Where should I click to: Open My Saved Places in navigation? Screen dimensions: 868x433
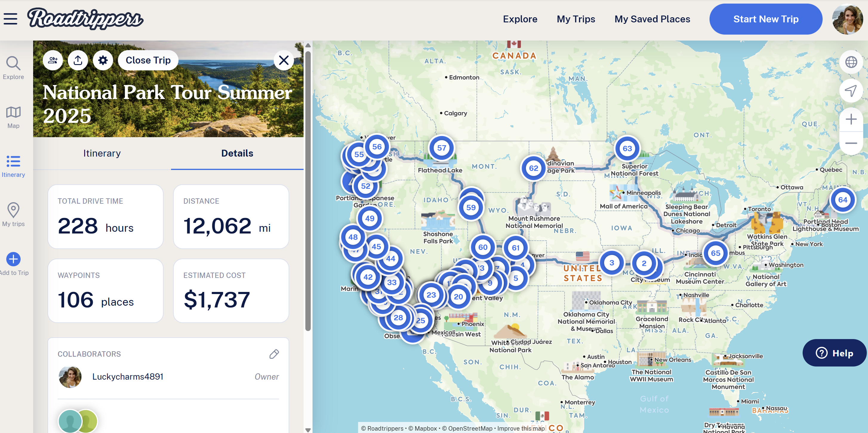pos(652,19)
